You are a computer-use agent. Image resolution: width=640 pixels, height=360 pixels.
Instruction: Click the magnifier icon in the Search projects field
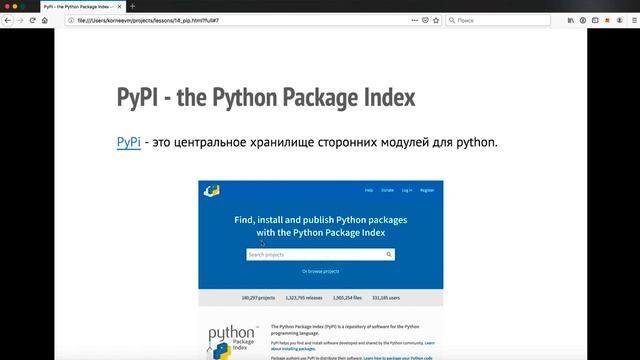pos(389,254)
